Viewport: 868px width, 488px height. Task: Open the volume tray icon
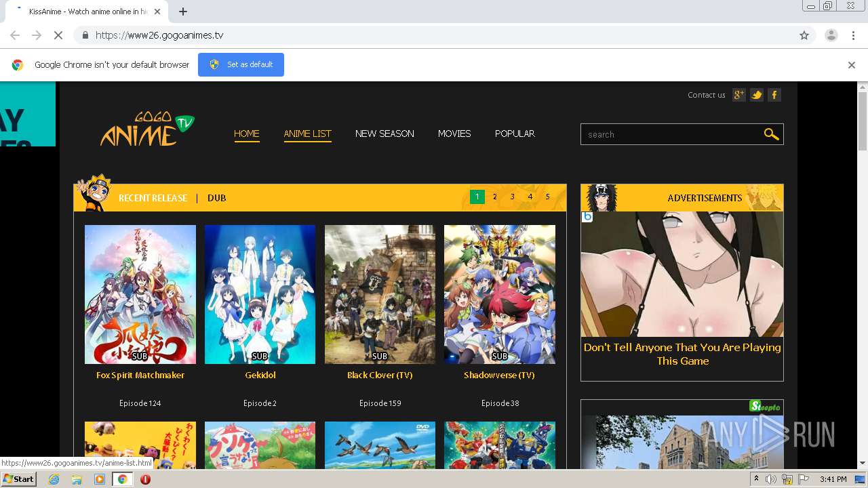pos(771,479)
